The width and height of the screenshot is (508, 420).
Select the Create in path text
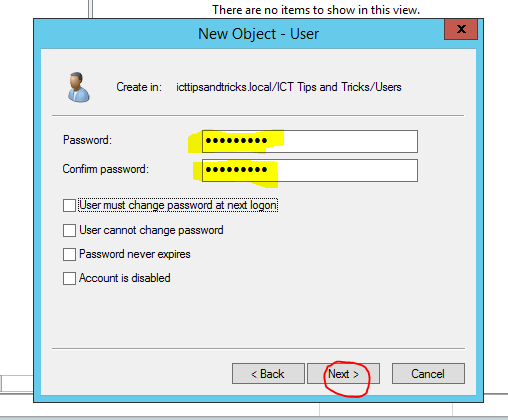(289, 87)
